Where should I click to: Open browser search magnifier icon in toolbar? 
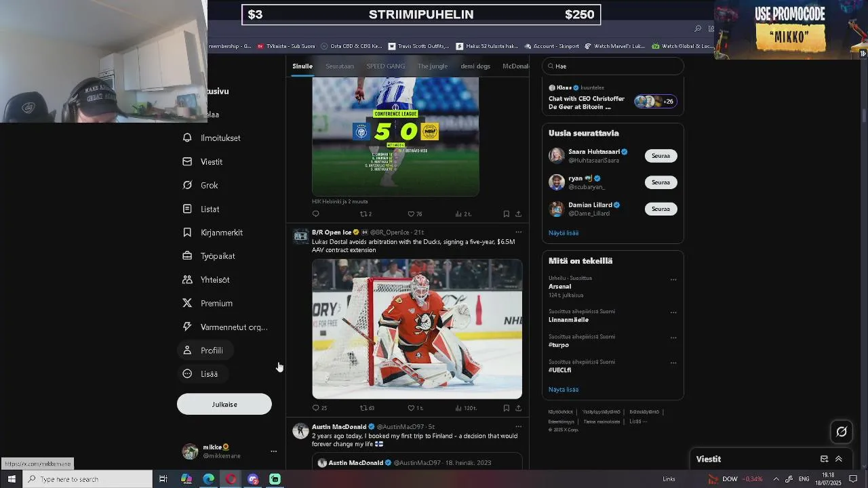[x=698, y=28]
